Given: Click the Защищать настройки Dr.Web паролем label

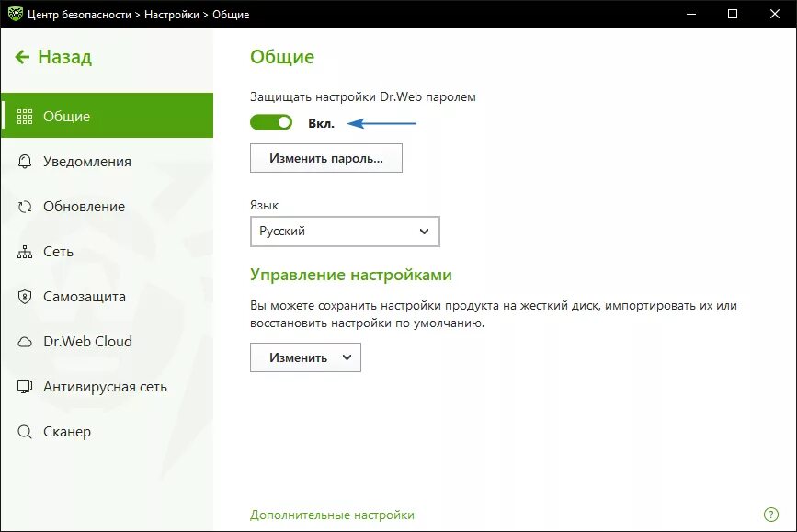Looking at the screenshot, I should [x=363, y=96].
